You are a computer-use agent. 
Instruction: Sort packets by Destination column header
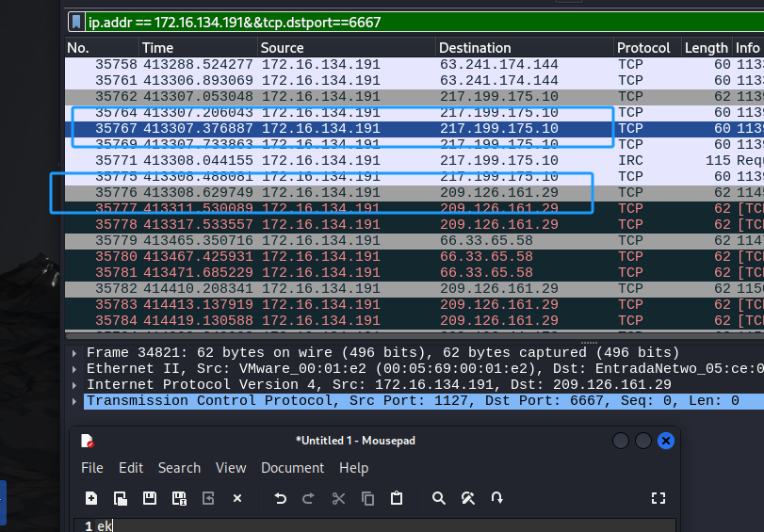pos(525,48)
